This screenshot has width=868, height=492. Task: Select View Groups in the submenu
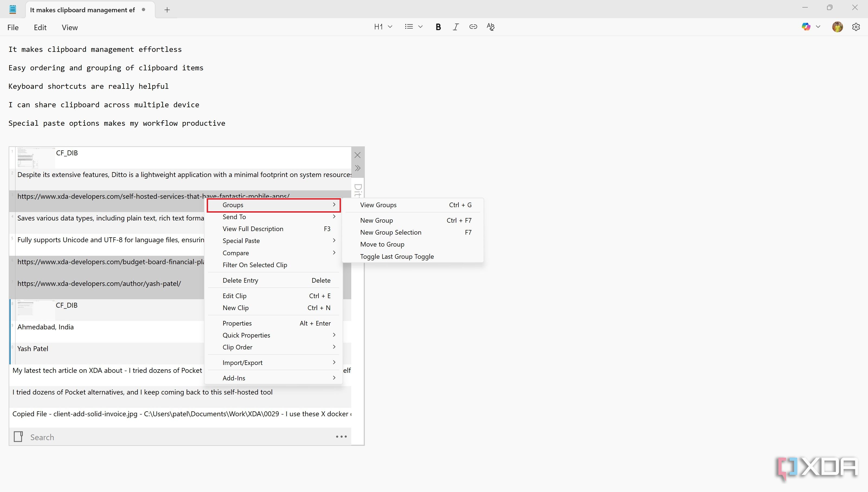(413, 205)
